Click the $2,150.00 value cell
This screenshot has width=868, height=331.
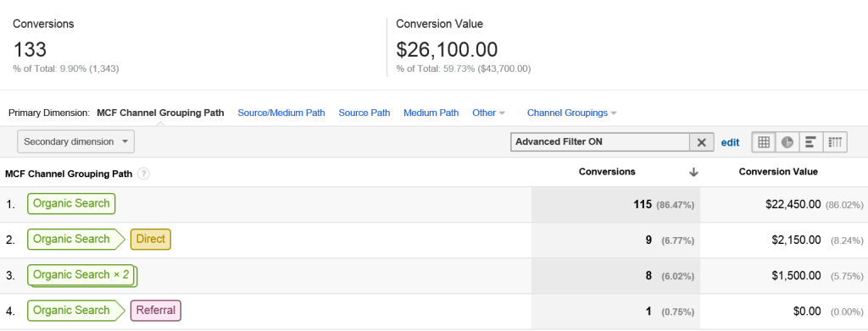click(797, 240)
